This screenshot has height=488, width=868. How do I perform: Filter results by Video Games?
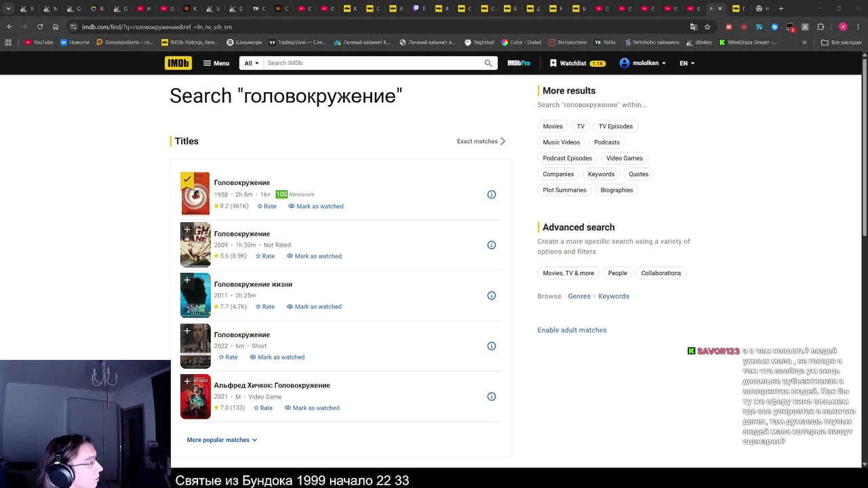pyautogui.click(x=625, y=158)
